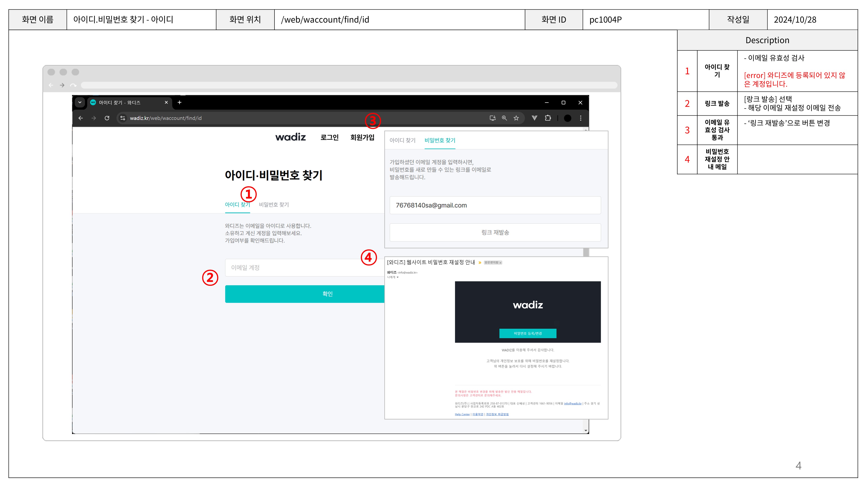Expand the 나에게 recipient details arrow

point(398,278)
